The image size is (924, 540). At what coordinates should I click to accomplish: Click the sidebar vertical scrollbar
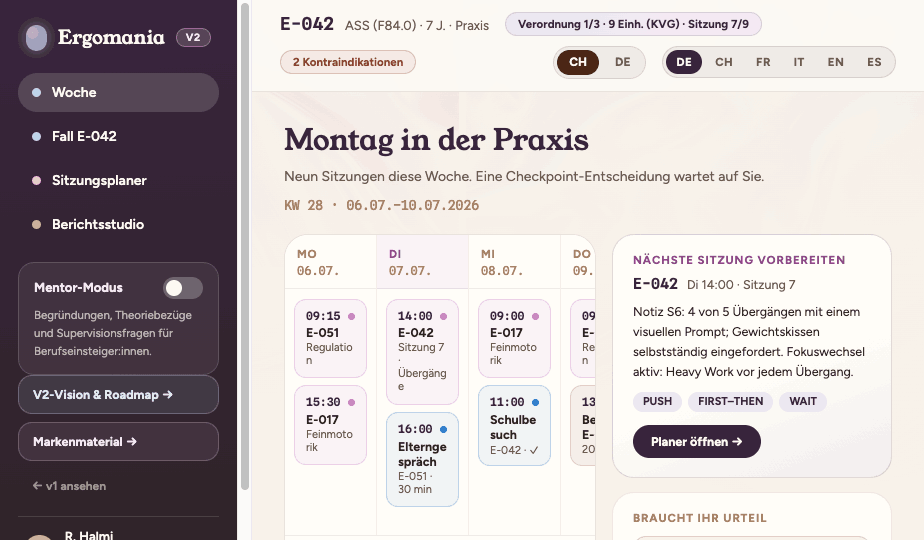coord(245,248)
